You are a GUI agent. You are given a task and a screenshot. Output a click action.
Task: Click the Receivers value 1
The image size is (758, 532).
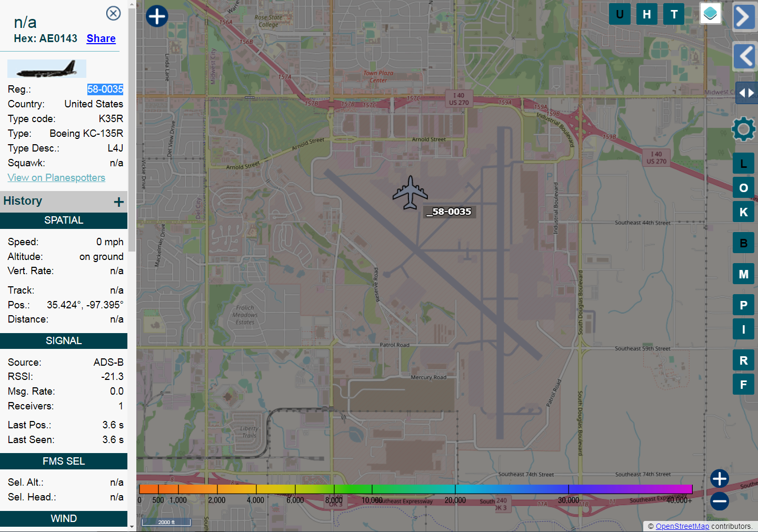(121, 406)
